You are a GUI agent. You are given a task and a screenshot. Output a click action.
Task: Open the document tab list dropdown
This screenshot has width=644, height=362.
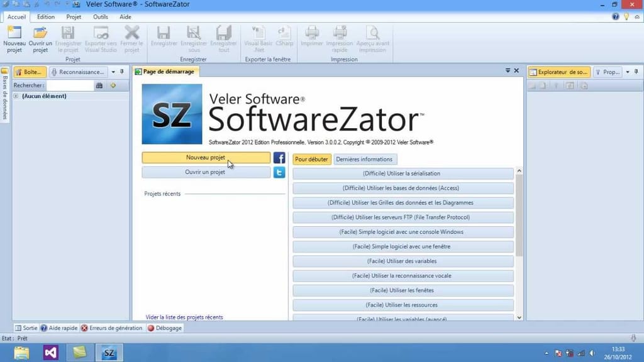click(508, 71)
